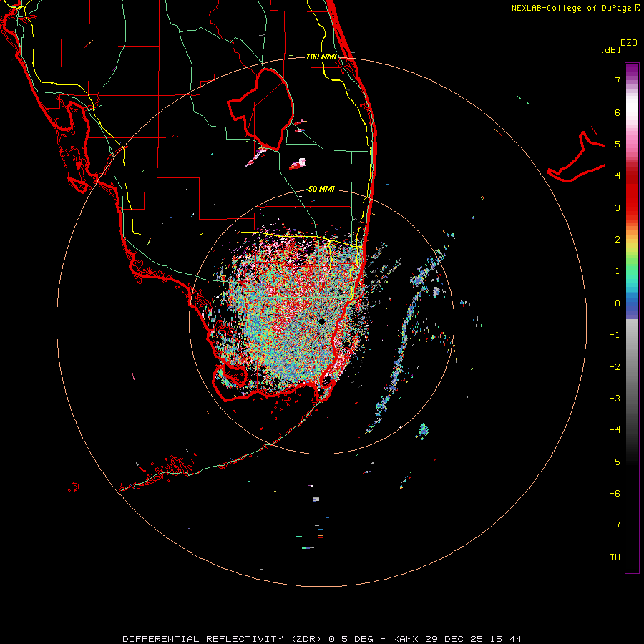
Task: Click the -3 value on the color scale
Action: [x=615, y=398]
